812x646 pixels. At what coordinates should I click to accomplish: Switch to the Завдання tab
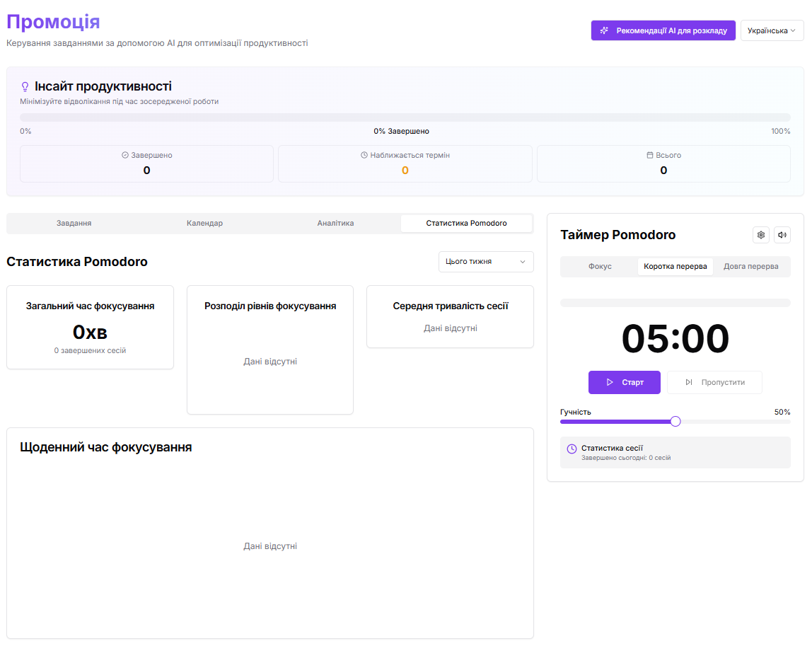coord(74,224)
